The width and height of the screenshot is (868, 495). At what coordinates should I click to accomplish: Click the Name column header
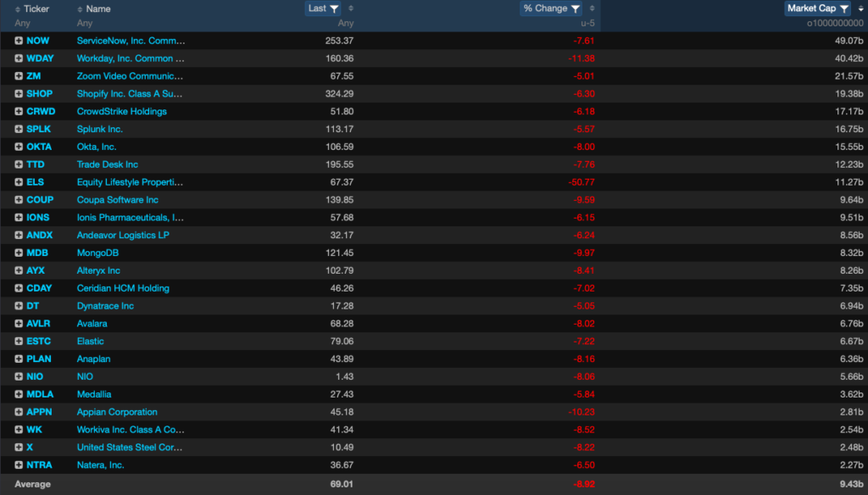tap(98, 8)
